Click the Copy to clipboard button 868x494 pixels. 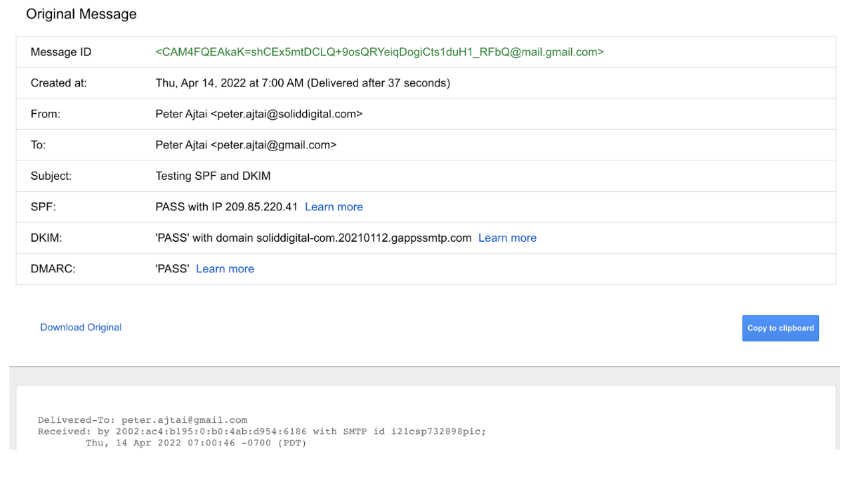coord(780,328)
